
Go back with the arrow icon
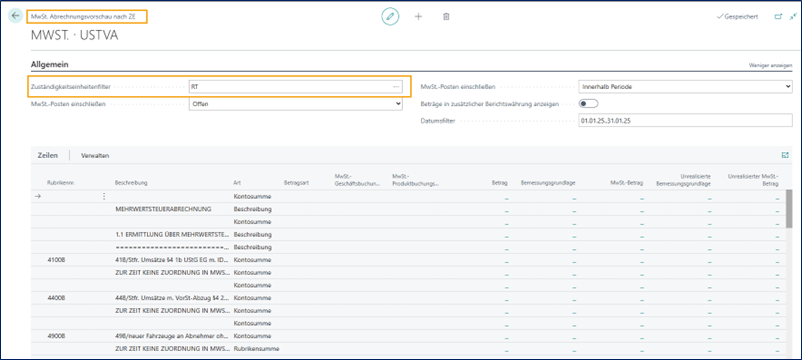click(x=15, y=16)
